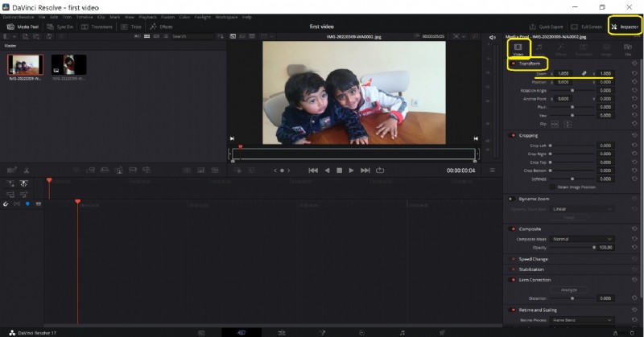Image resolution: width=644 pixels, height=337 pixels.
Task: Click the vertical Flip icon
Action: click(568, 124)
